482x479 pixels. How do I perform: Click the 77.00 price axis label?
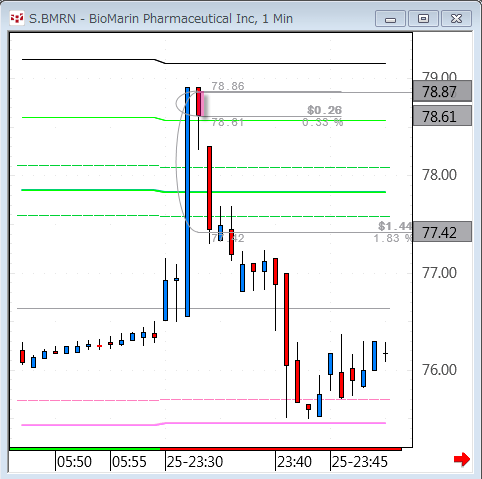439,273
